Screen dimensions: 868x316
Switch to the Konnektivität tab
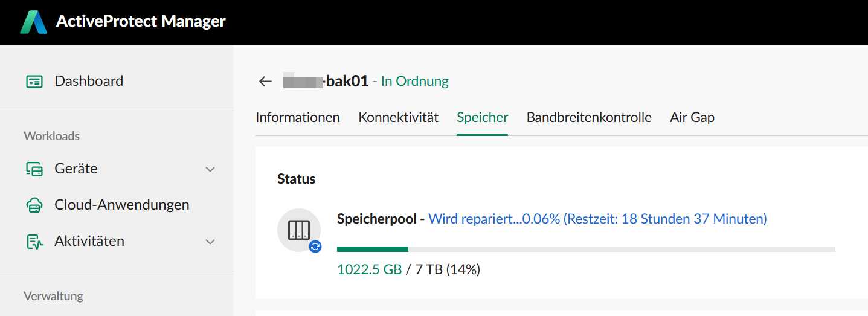(x=399, y=117)
